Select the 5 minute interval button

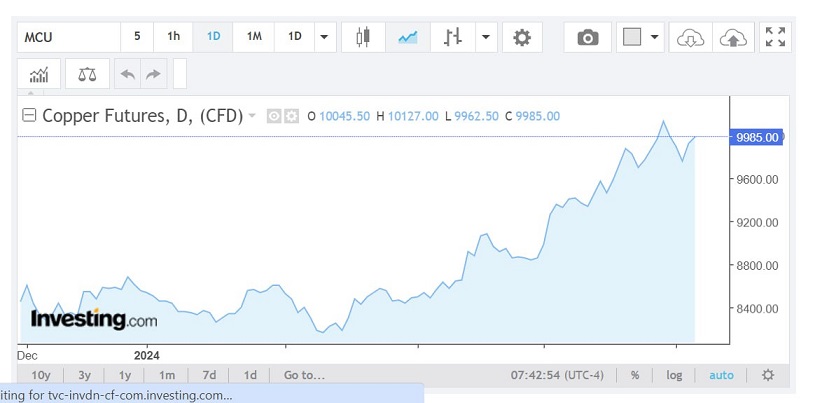(137, 37)
